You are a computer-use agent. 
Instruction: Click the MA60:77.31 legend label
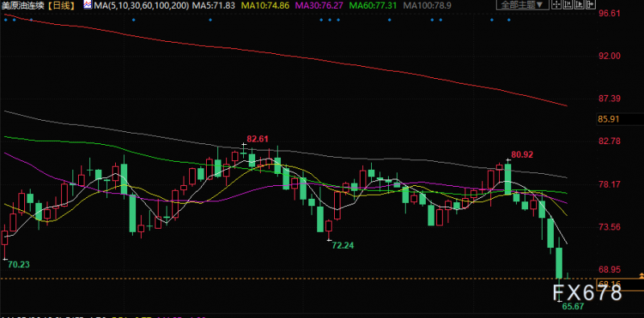tap(374, 6)
